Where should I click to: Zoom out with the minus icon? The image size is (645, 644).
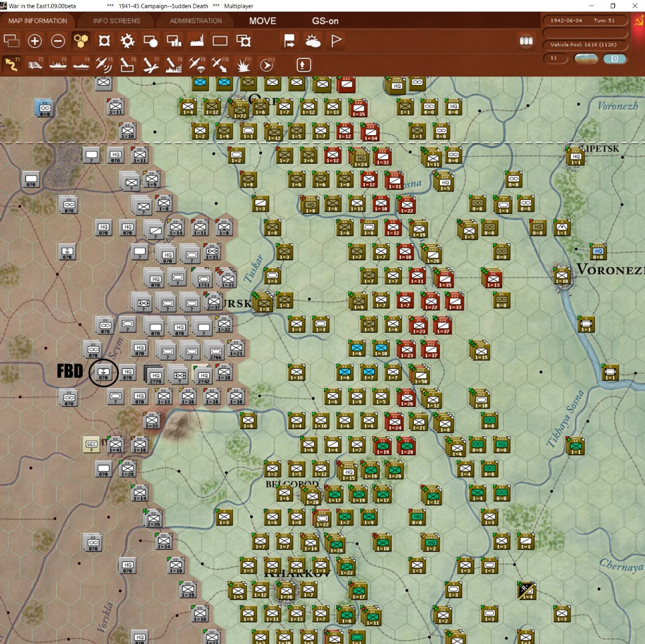[58, 41]
